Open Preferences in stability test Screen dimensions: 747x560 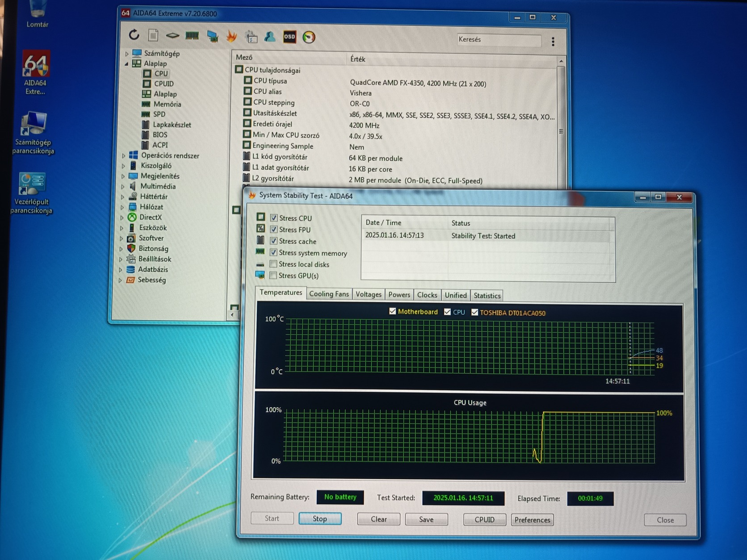(x=533, y=520)
